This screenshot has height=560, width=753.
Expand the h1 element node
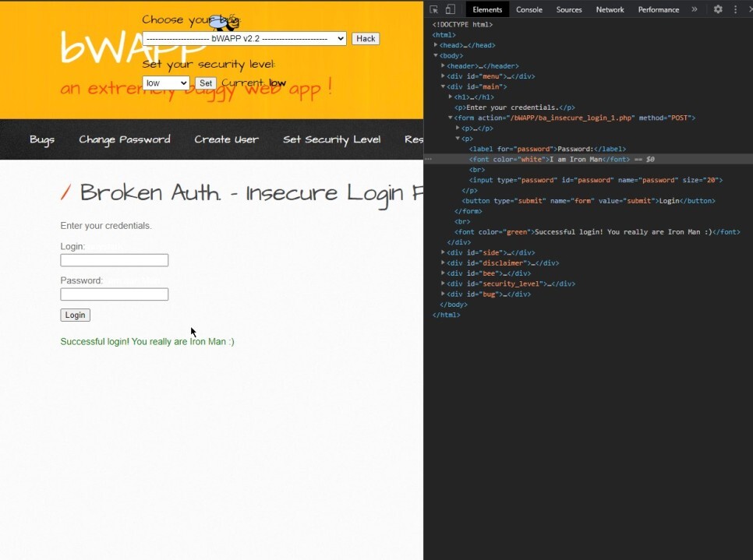[451, 97]
